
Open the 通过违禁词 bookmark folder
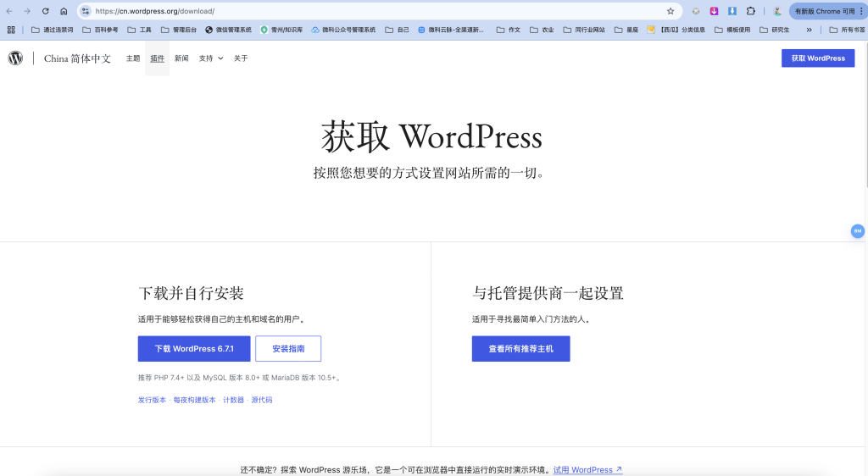pyautogui.click(x=52, y=30)
